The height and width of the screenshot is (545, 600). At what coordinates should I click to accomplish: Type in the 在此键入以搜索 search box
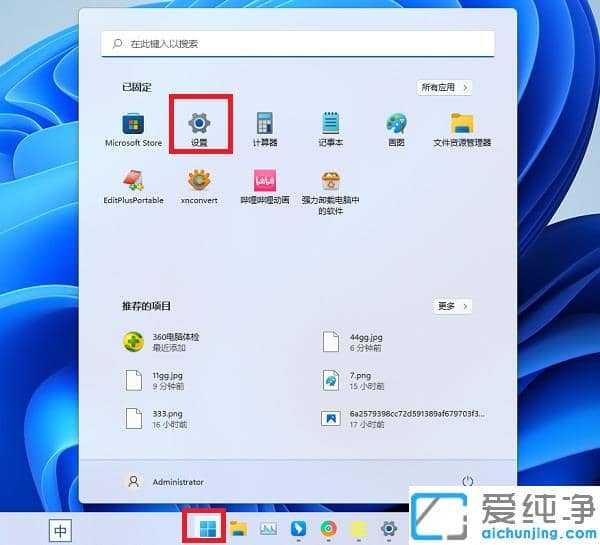coord(298,44)
